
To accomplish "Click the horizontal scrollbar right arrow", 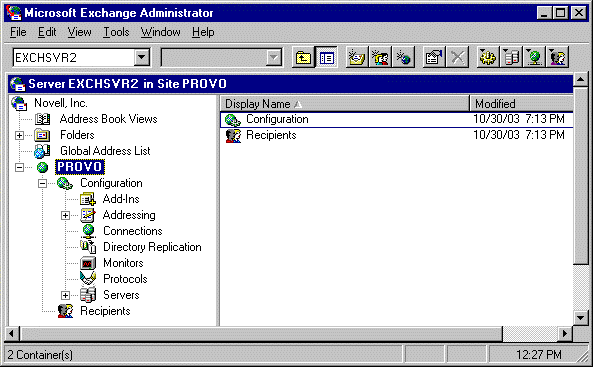I will click(x=565, y=334).
